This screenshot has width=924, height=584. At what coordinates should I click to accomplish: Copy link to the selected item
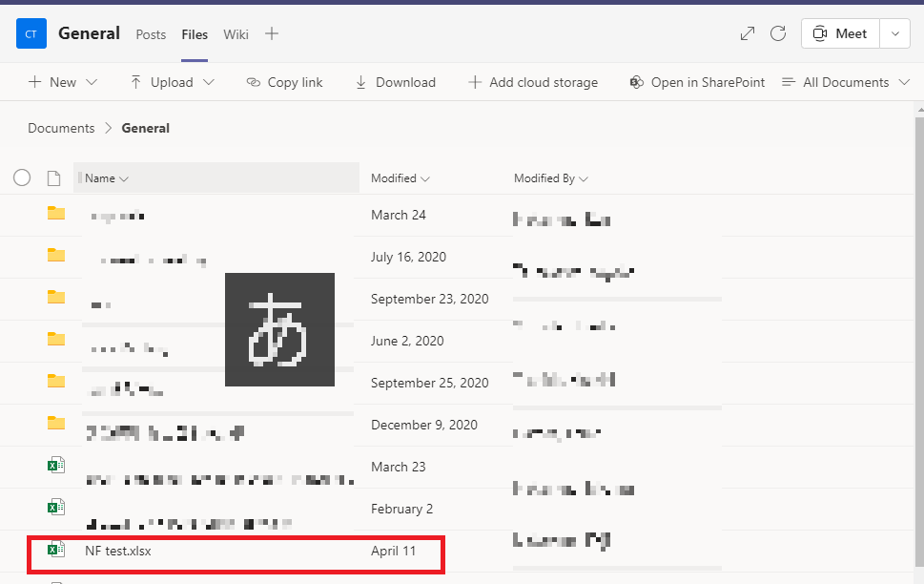tap(284, 82)
